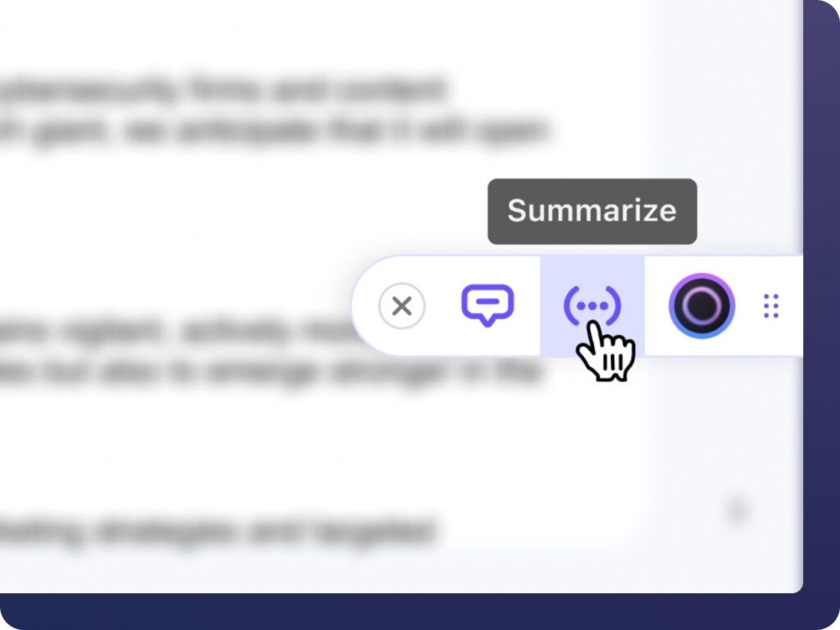Screen dimensions: 840x630
Task: Launch the glowing purple orb assistant
Action: [x=702, y=306]
